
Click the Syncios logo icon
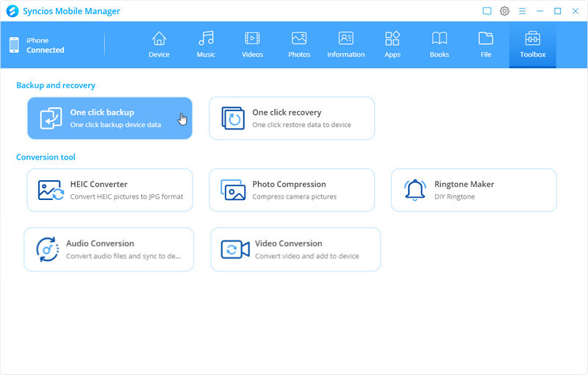click(x=12, y=11)
